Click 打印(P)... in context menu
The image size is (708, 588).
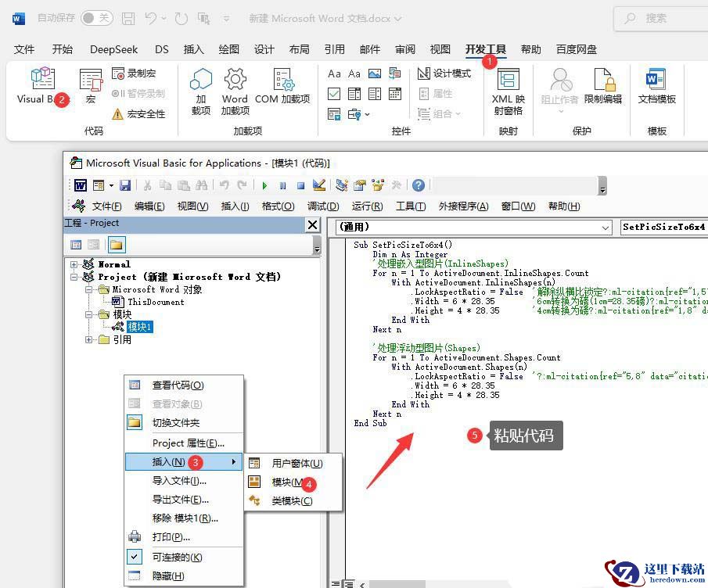tap(185, 537)
